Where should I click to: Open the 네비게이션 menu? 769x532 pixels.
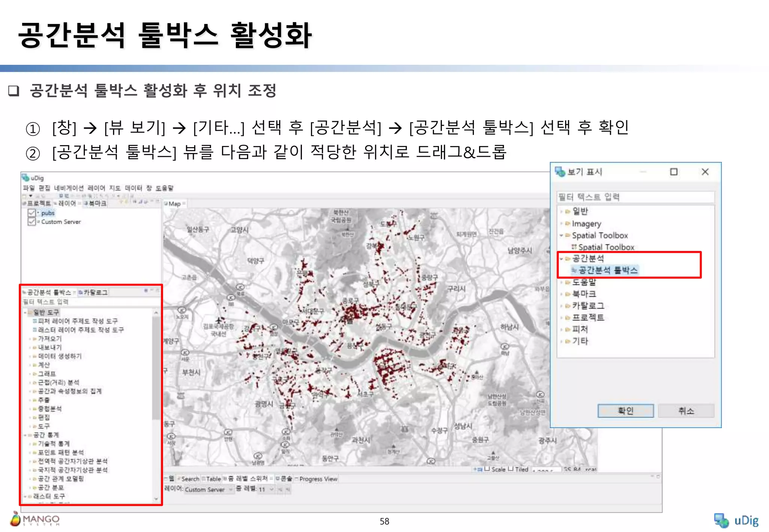69,188
